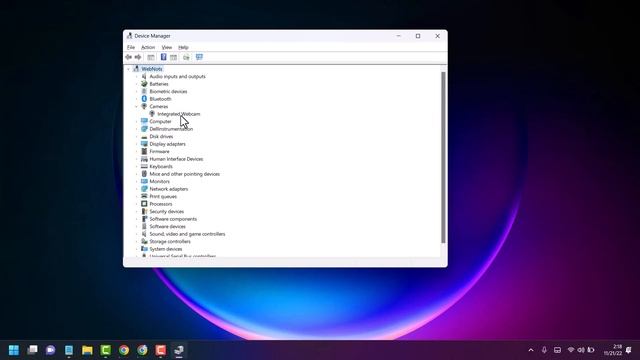Collapse the Cameras category
640x360 pixels.
[137, 107]
